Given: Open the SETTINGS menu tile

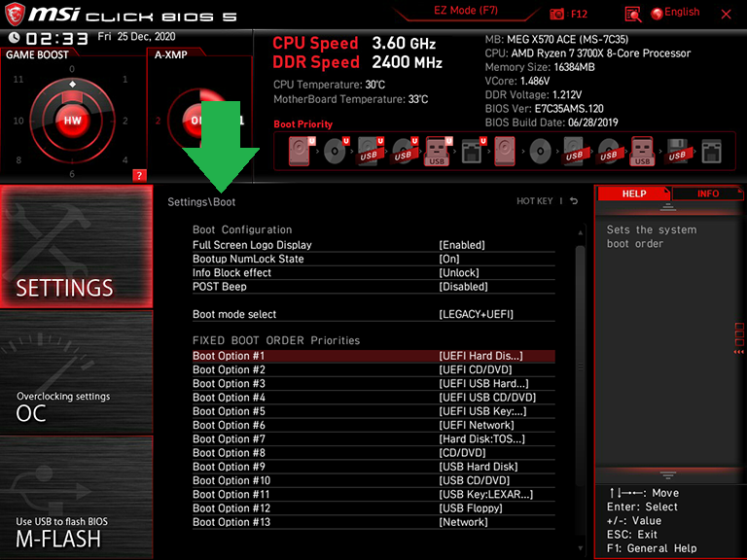Looking at the screenshot, I should click(76, 246).
